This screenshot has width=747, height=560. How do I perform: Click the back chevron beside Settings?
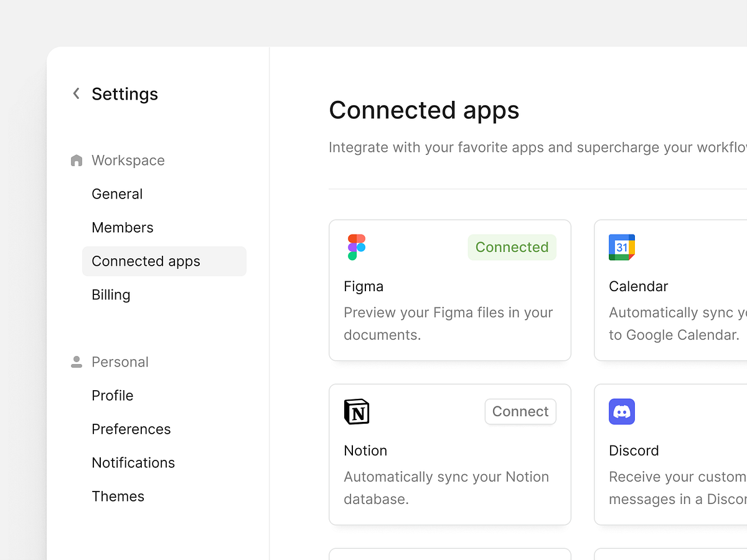[77, 94]
